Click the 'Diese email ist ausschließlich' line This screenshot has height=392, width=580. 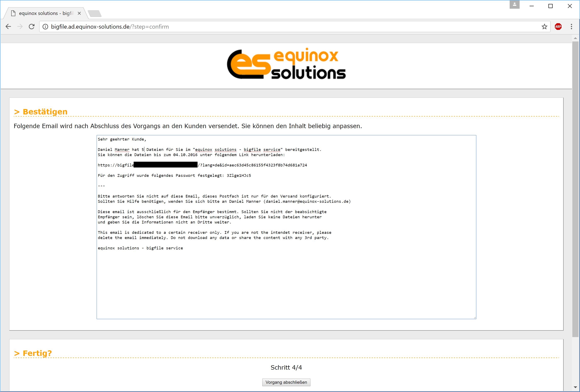[x=212, y=212]
